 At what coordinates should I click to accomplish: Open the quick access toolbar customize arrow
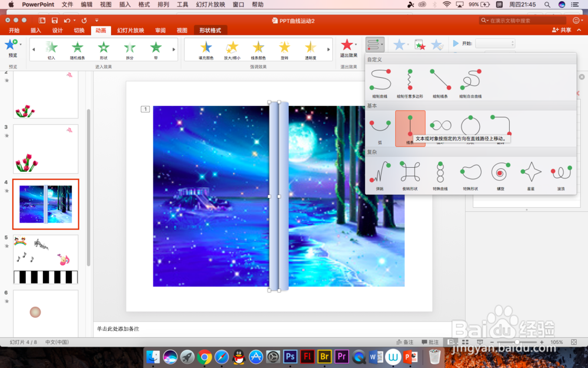click(96, 20)
